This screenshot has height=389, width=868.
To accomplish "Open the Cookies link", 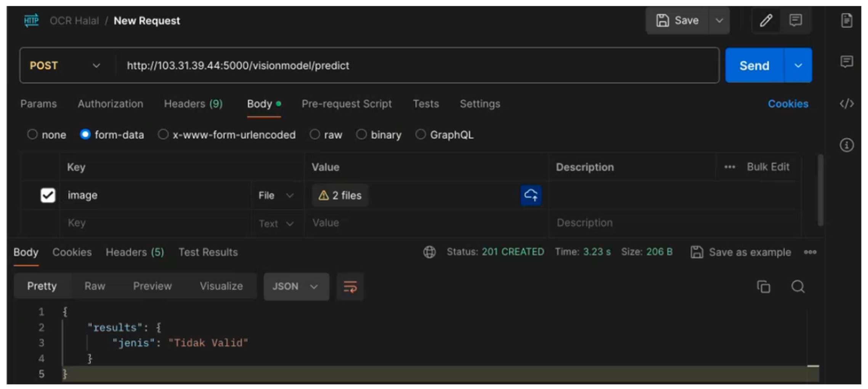I will [788, 104].
